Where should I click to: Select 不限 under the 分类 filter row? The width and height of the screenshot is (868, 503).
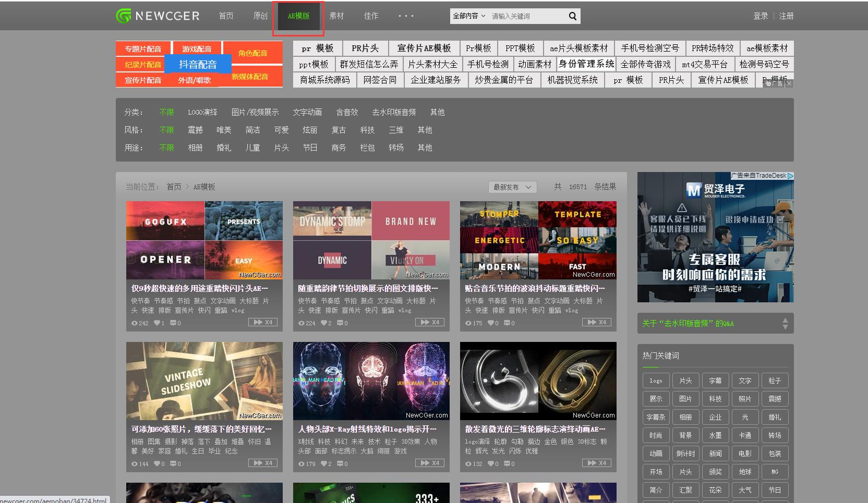click(166, 112)
